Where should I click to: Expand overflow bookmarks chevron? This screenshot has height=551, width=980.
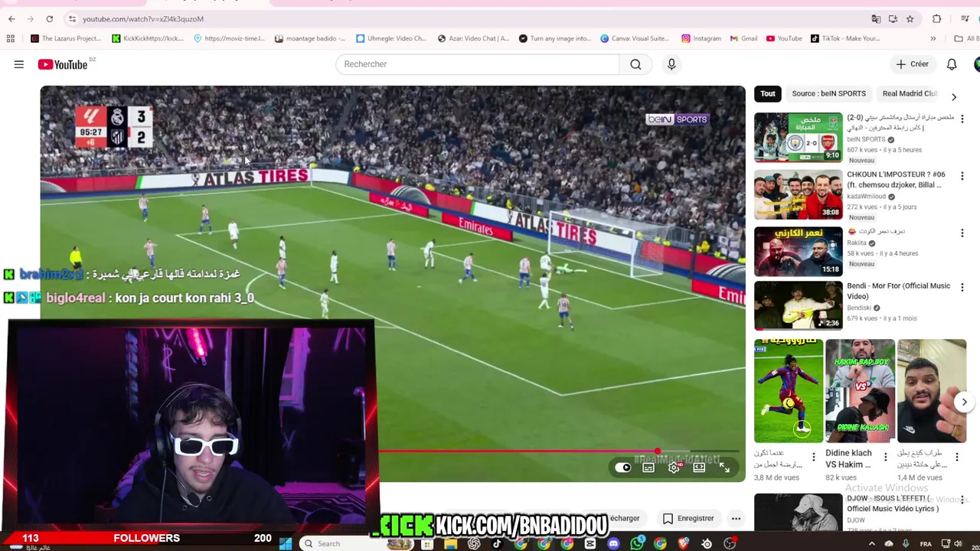tap(933, 38)
